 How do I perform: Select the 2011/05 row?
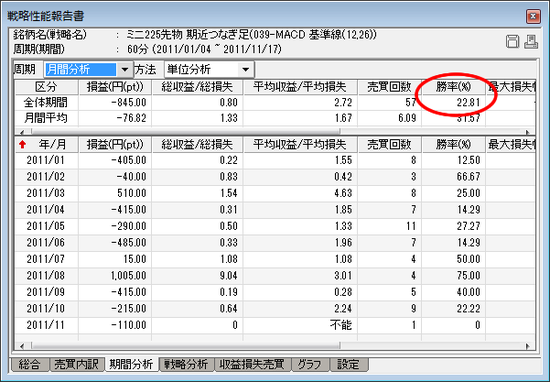pos(275,226)
